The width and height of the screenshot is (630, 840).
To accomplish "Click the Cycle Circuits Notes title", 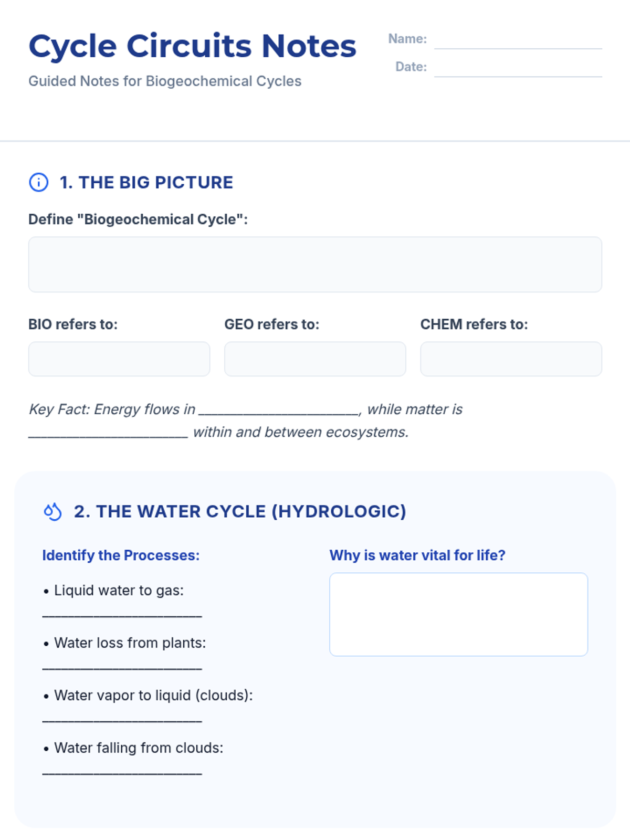I will (192, 46).
